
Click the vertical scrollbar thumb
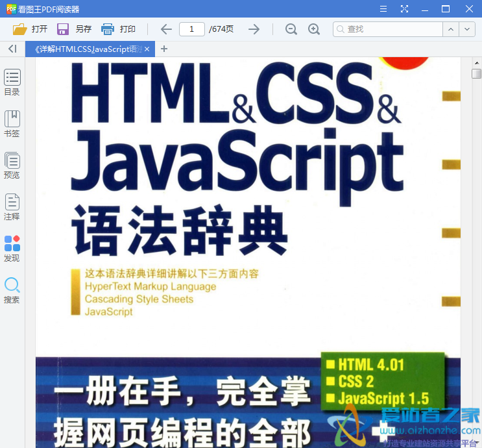476,74
